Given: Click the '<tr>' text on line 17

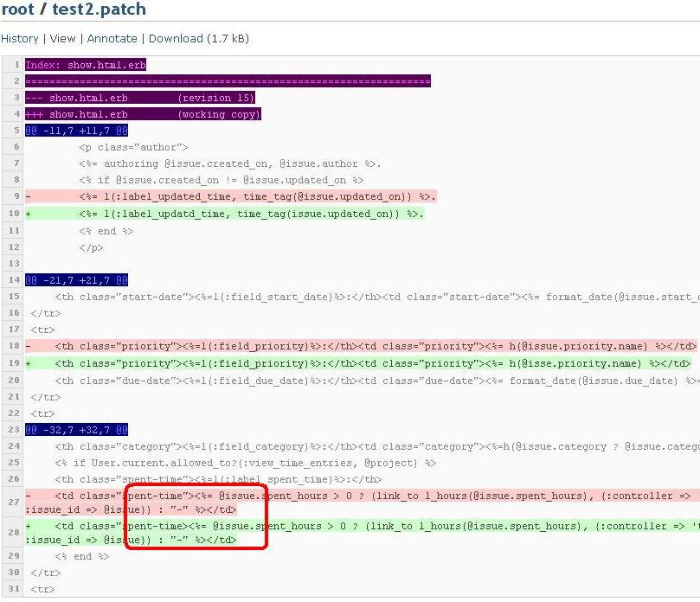Looking at the screenshot, I should click(43, 330).
